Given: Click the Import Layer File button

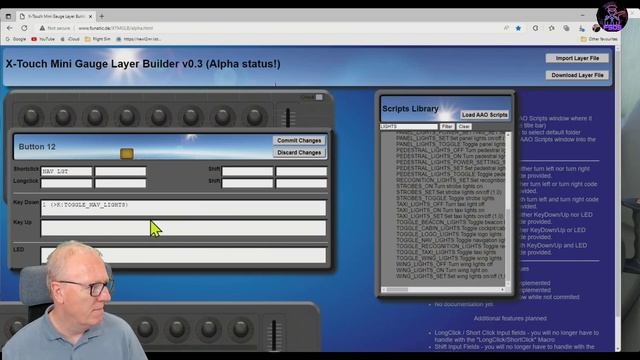Looking at the screenshot, I should click(577, 58).
